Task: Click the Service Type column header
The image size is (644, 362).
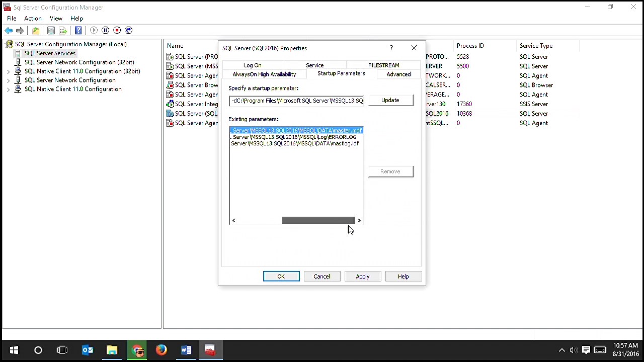Action: click(536, 46)
